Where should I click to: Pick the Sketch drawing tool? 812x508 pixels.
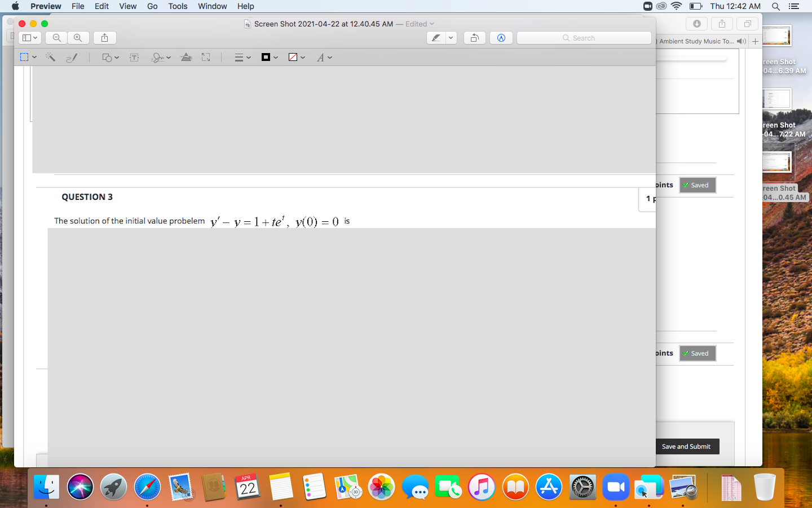(x=72, y=57)
